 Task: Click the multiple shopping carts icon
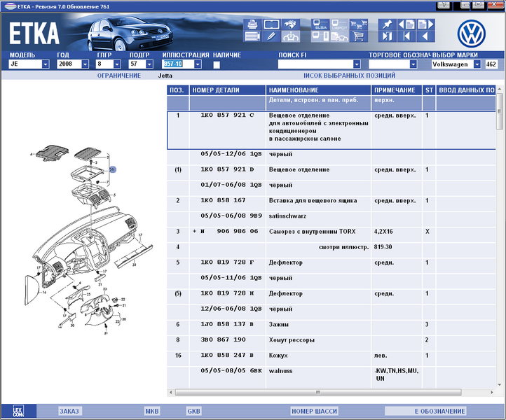359,24
